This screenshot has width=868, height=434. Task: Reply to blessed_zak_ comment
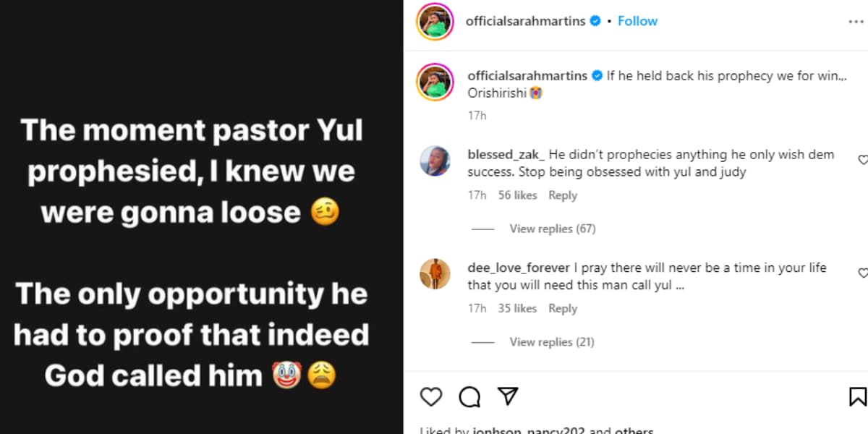(562, 195)
